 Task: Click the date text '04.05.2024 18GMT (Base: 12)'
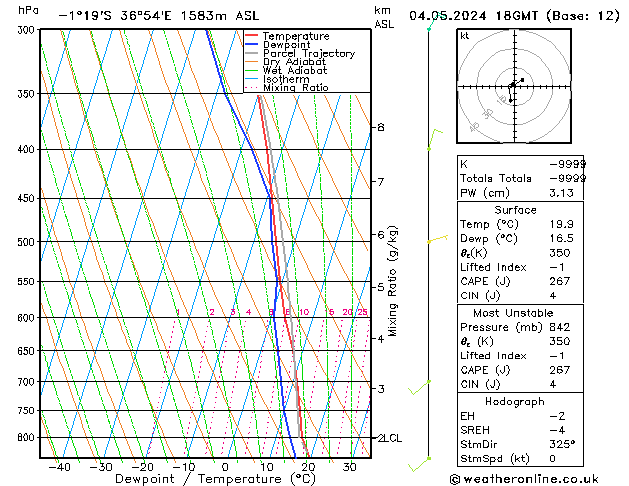click(x=514, y=16)
